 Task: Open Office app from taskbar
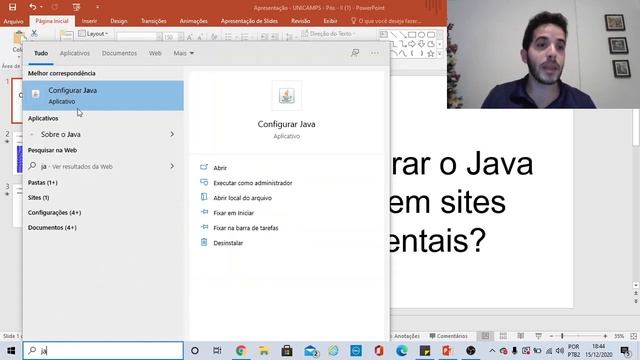pos(379,351)
